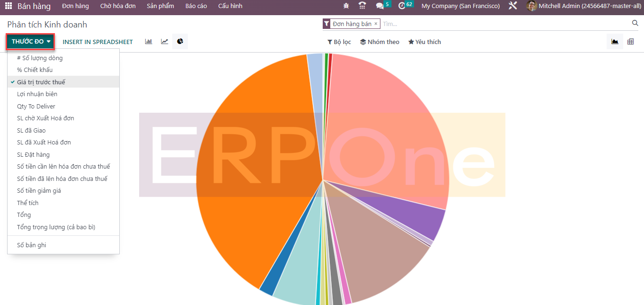644x305 pixels.
Task: Open the chat messages icon
Action: pos(379,6)
